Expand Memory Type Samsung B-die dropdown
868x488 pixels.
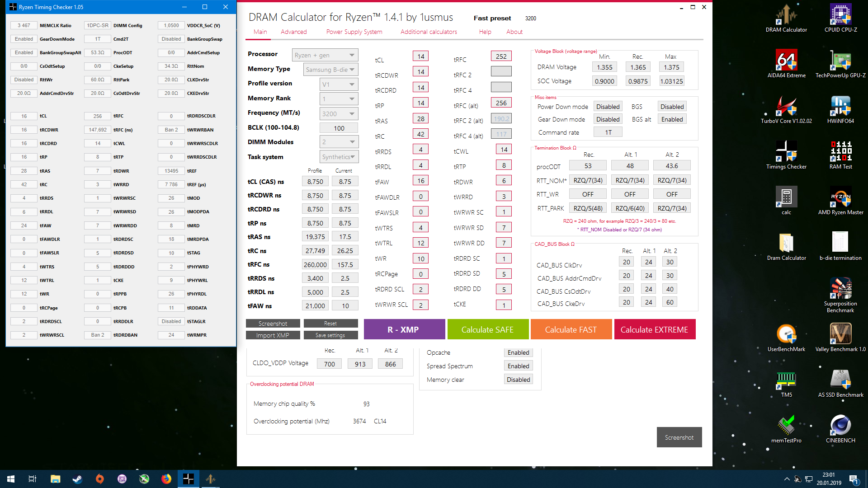330,70
